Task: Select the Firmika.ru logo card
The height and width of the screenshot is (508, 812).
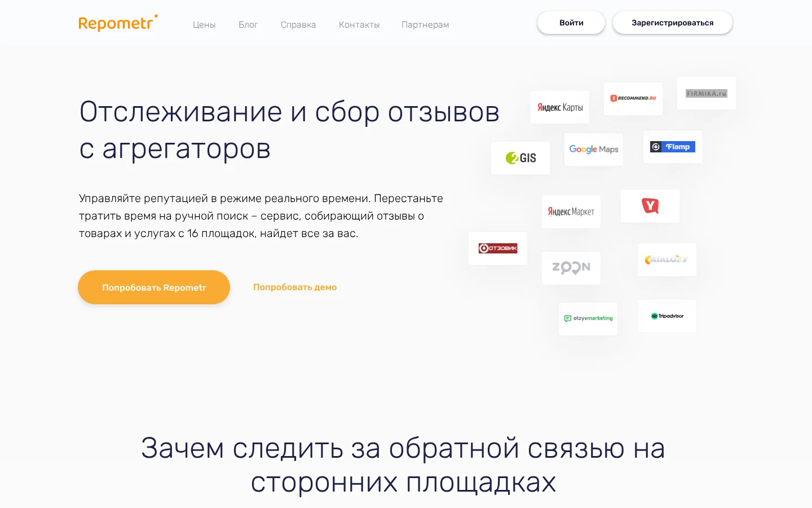Action: (707, 93)
